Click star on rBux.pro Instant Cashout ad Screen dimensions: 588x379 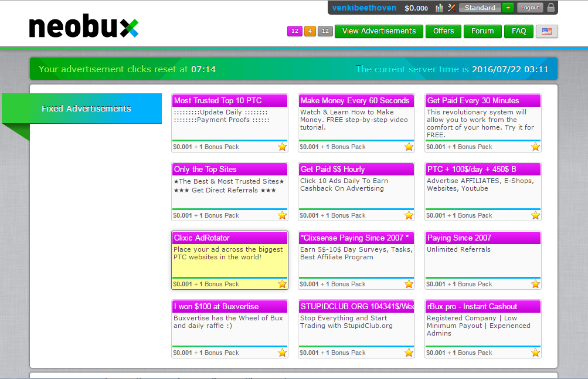(x=535, y=353)
